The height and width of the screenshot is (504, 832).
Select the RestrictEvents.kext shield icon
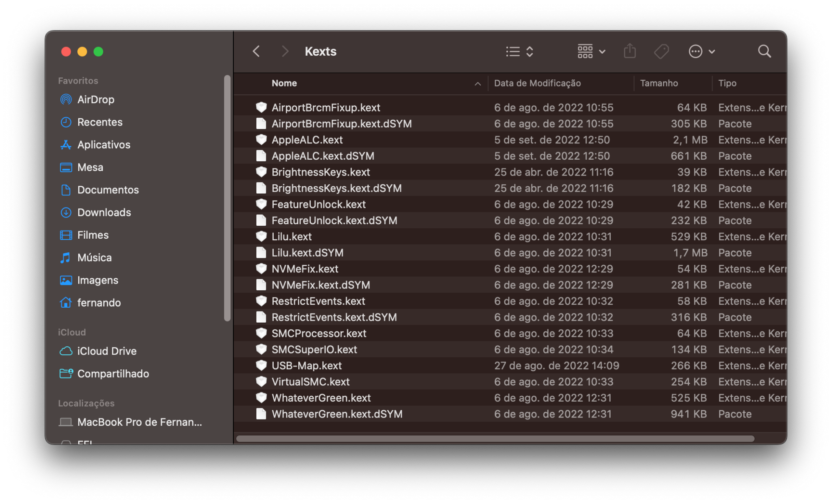tap(261, 301)
